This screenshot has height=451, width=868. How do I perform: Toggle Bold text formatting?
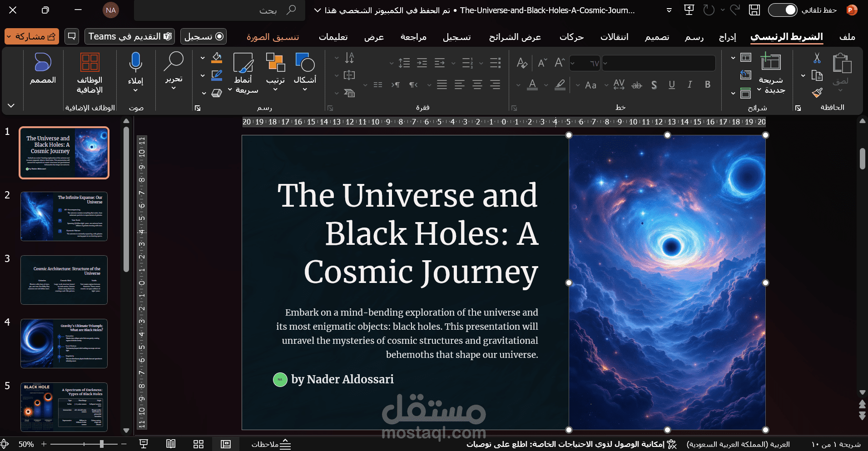coord(707,84)
